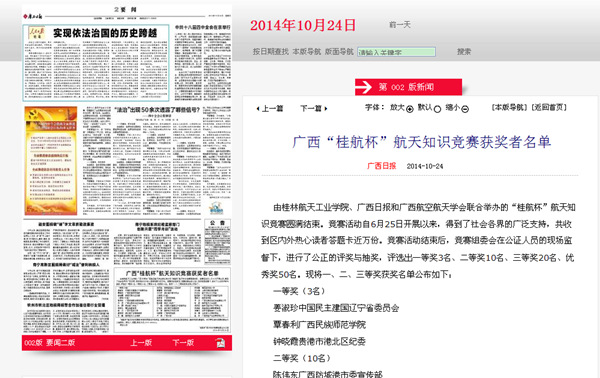Click the PDF download icon in red bar
Image resolution: width=600 pixels, height=378 pixels.
(220, 342)
